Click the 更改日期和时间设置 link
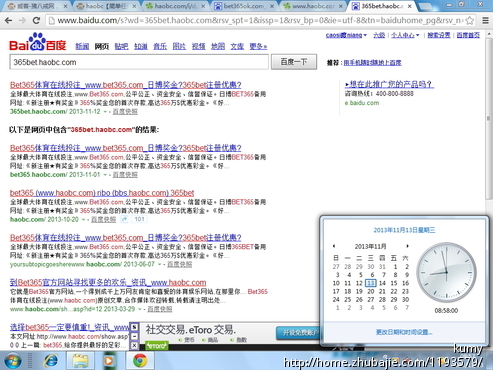Image resolution: width=493 pixels, height=370 pixels. [404, 332]
